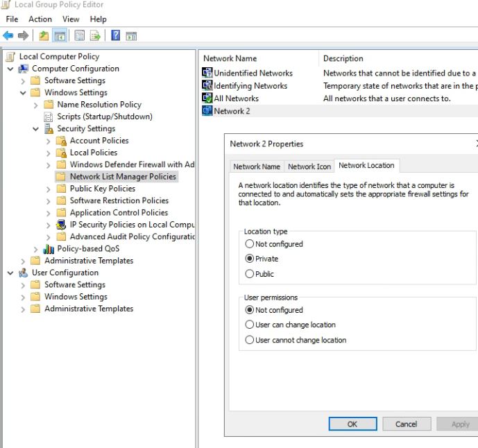The image size is (478, 448).
Task: Expand the Name Resolution Policy node
Action: tap(36, 105)
